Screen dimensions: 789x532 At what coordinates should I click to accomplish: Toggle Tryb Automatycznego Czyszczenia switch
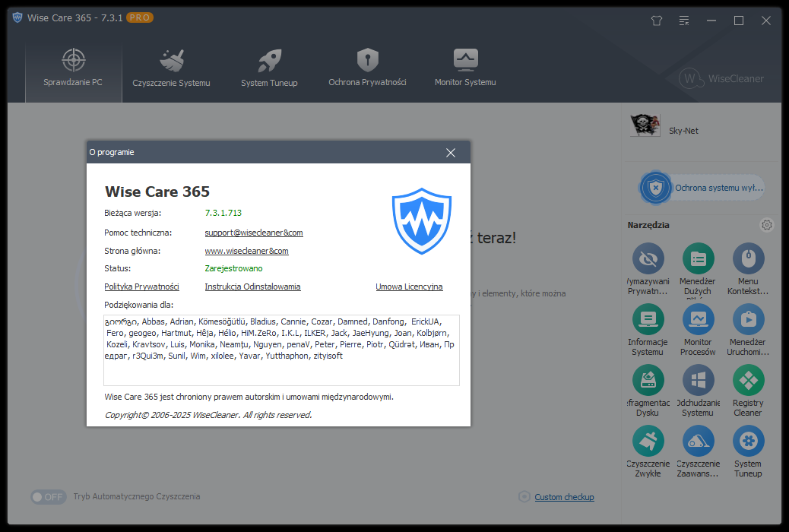tap(49, 497)
